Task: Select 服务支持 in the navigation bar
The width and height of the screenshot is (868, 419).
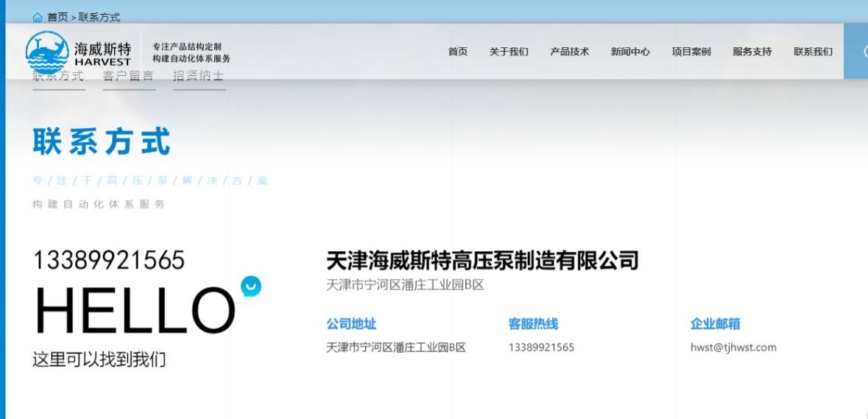Action: (752, 52)
